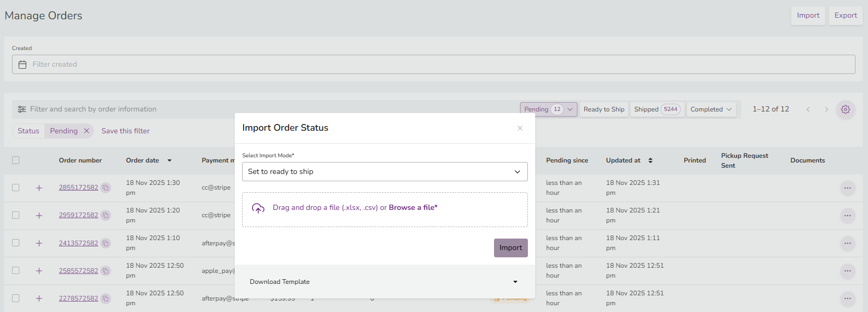
Task: Click the Filter created date field
Action: [433, 65]
